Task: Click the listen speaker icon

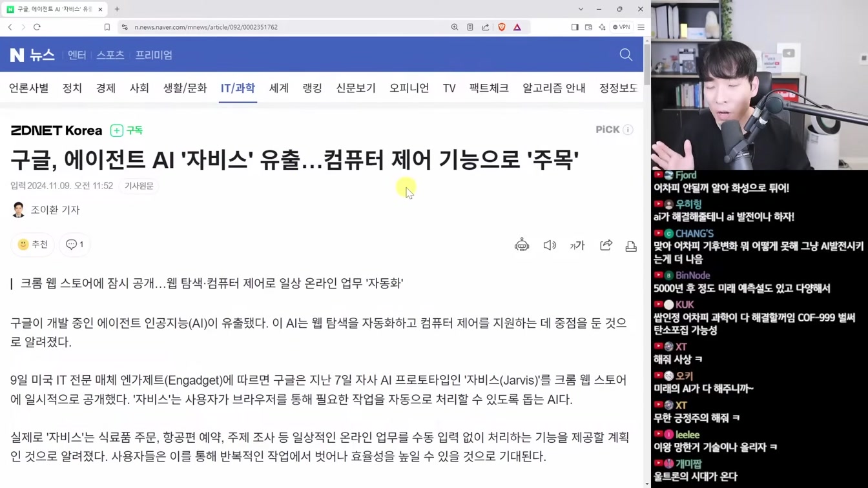Action: tap(550, 245)
